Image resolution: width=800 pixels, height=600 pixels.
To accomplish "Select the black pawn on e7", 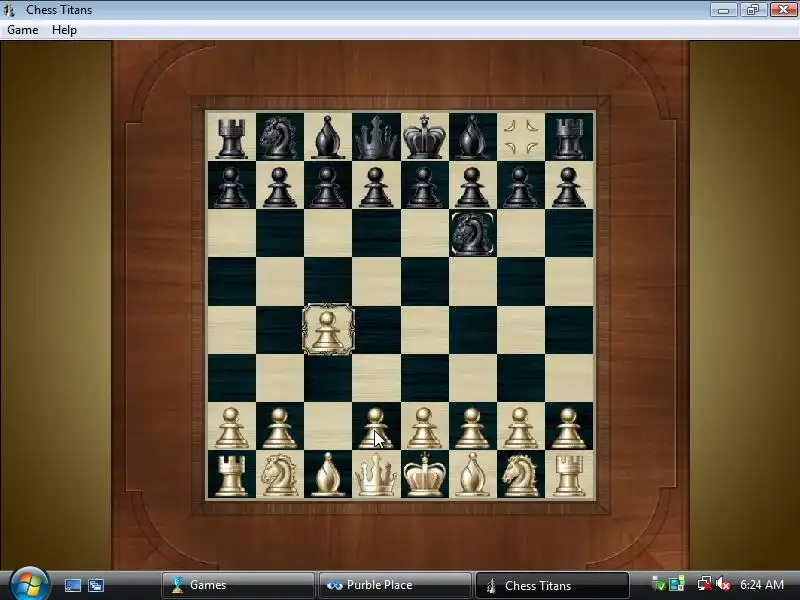I will (424, 186).
